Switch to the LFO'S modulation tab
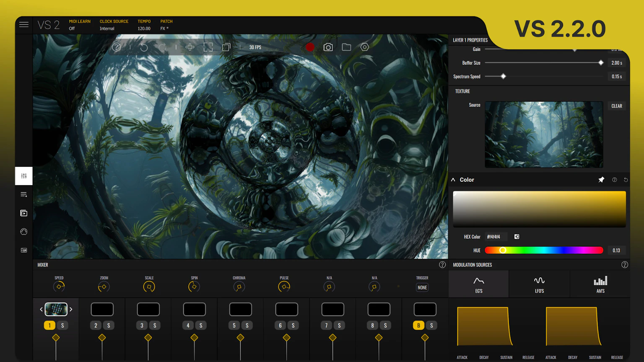 click(539, 284)
